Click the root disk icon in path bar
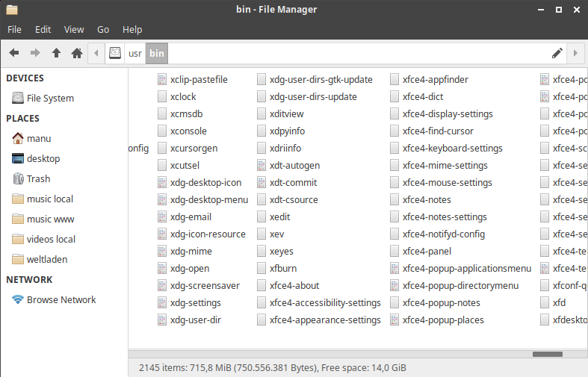The width and height of the screenshot is (588, 377). pyautogui.click(x=115, y=53)
